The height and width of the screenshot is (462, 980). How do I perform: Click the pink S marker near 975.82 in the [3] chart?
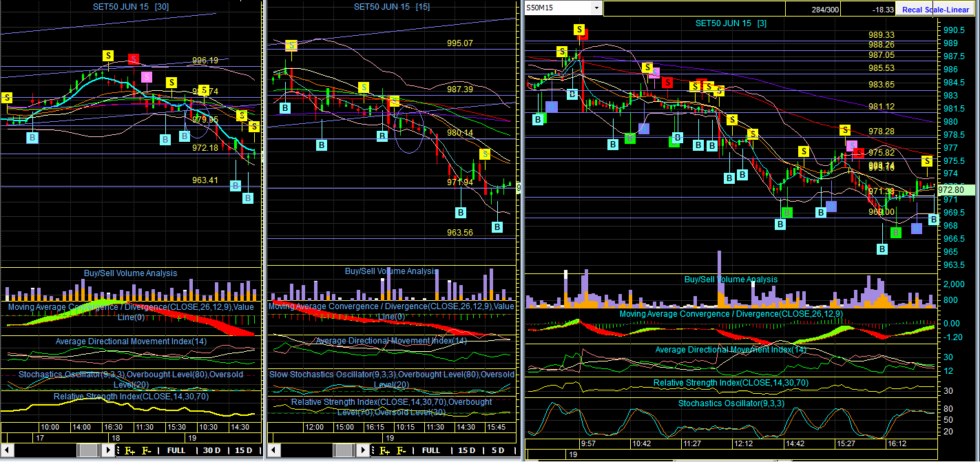pos(852,145)
